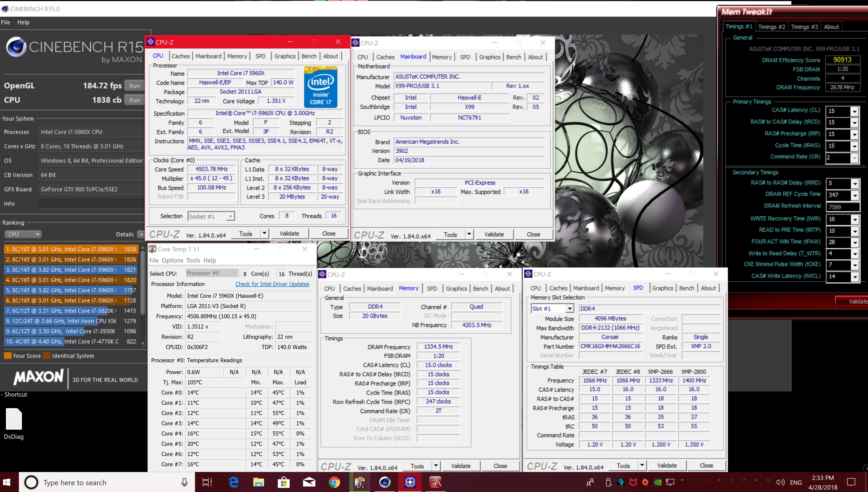Click Safely Remove Hardware USB tray icon
This screenshot has width=868, height=492.
click(x=609, y=482)
